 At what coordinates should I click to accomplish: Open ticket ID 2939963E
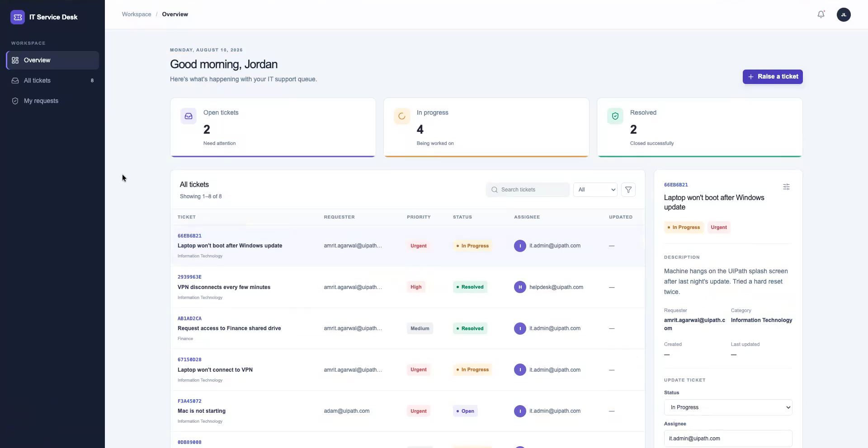189,277
